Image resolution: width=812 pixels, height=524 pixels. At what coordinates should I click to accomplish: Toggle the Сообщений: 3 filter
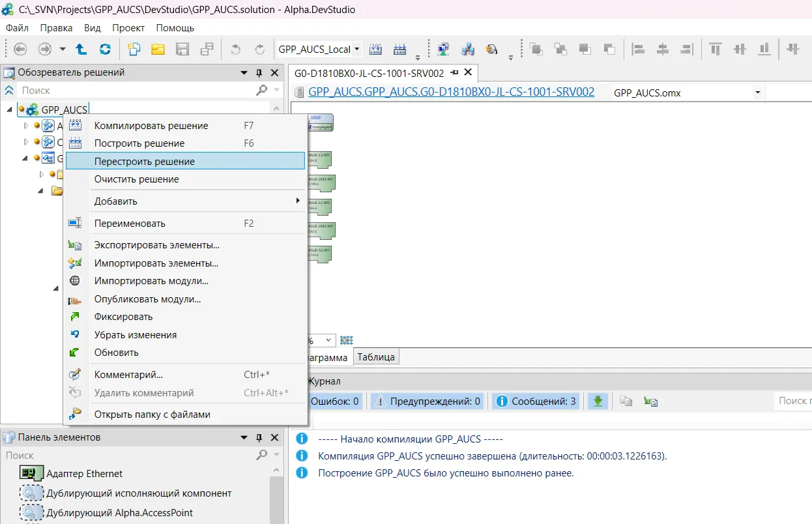pos(536,401)
